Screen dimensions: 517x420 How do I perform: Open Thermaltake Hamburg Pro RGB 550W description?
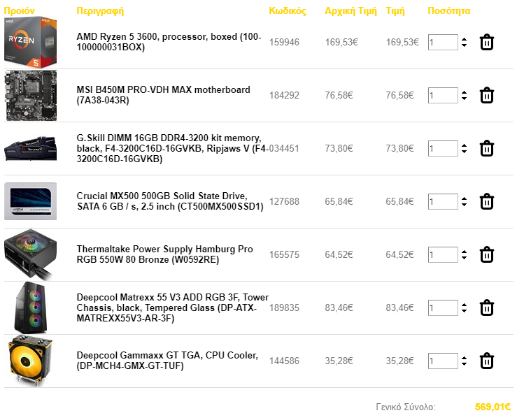pos(164,254)
